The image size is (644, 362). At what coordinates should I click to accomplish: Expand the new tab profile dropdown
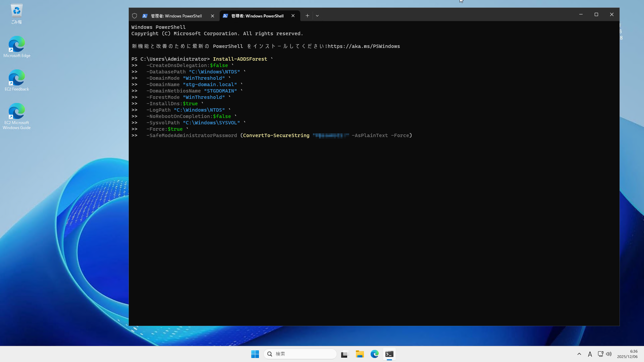click(x=317, y=16)
